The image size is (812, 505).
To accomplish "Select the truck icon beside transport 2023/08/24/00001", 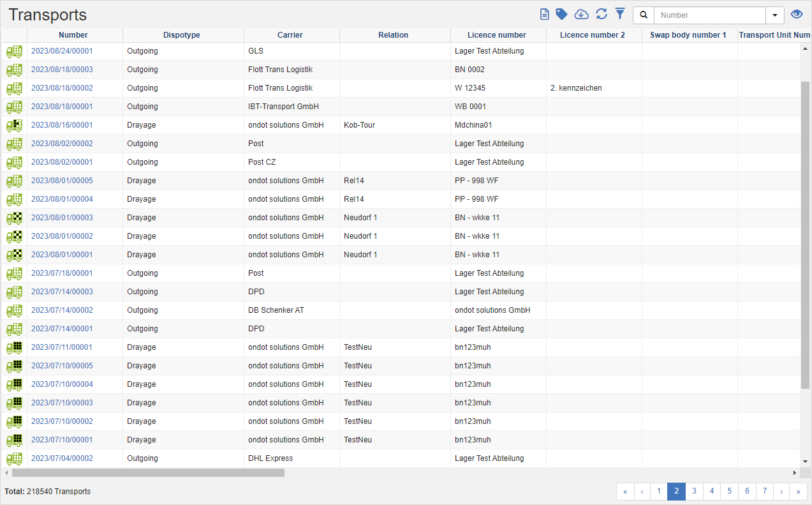I will coord(14,50).
